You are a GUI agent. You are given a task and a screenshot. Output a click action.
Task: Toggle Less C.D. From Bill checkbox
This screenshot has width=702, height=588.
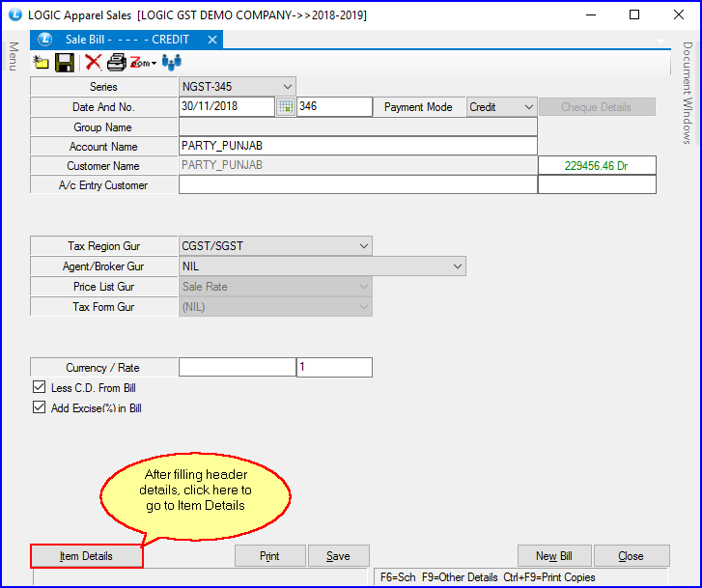coord(40,387)
